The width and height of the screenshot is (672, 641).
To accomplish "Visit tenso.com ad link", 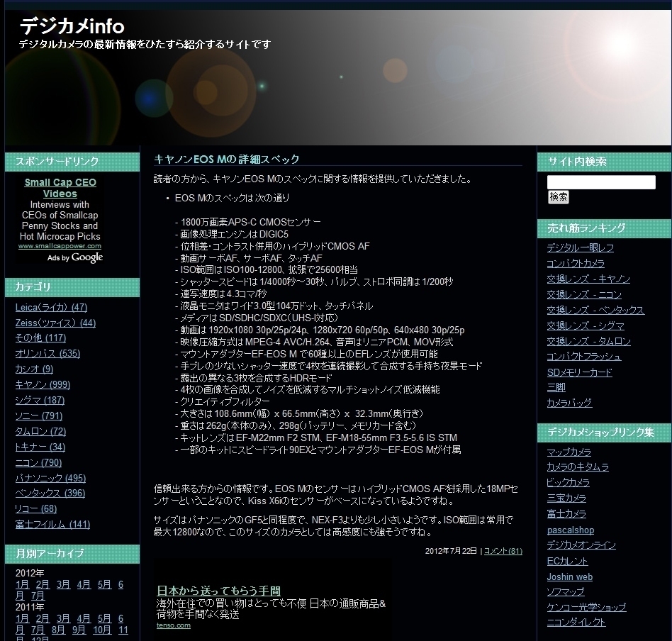I will [x=174, y=625].
